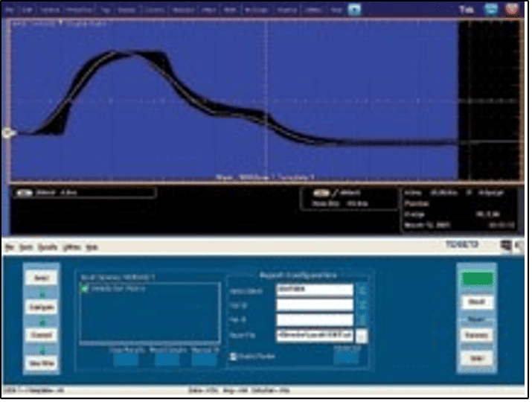Click into the Device ID input field
Viewport: 532px width, 402px height.
(x=313, y=290)
